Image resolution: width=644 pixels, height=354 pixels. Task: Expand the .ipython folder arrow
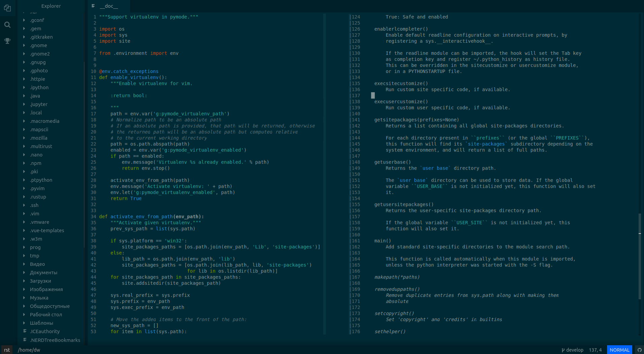24,87
